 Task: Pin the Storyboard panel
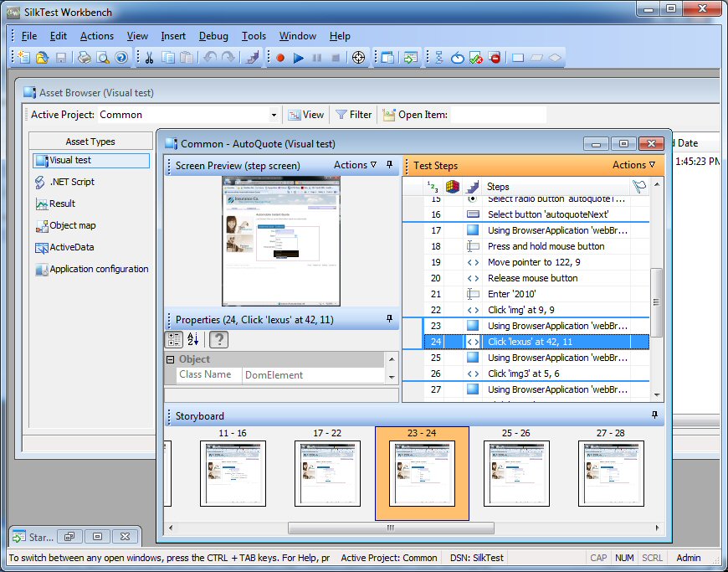pyautogui.click(x=656, y=416)
